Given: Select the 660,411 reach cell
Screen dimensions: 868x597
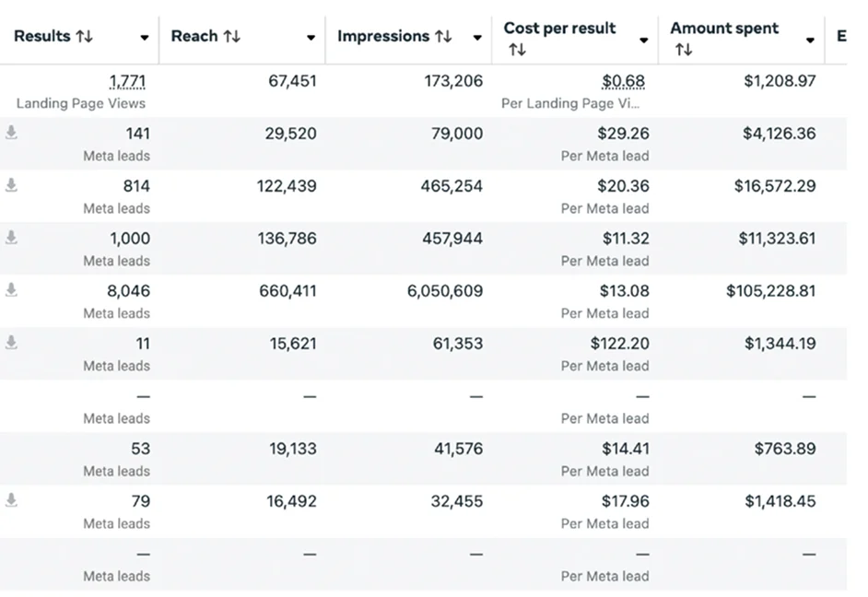Looking at the screenshot, I should 287,291.
